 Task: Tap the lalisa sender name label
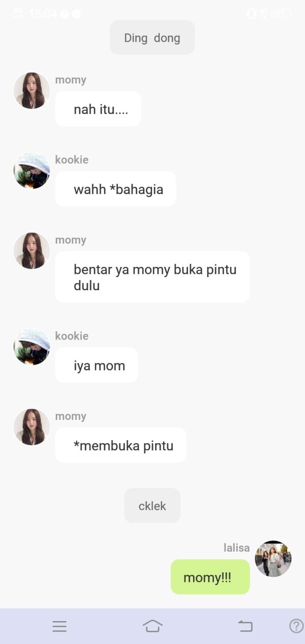(236, 547)
